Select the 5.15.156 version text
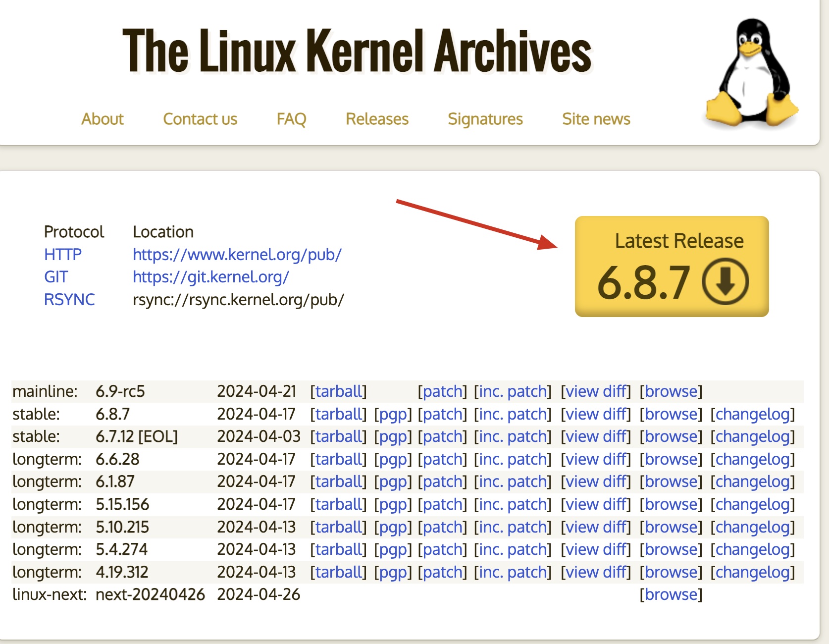829x644 pixels. tap(122, 504)
